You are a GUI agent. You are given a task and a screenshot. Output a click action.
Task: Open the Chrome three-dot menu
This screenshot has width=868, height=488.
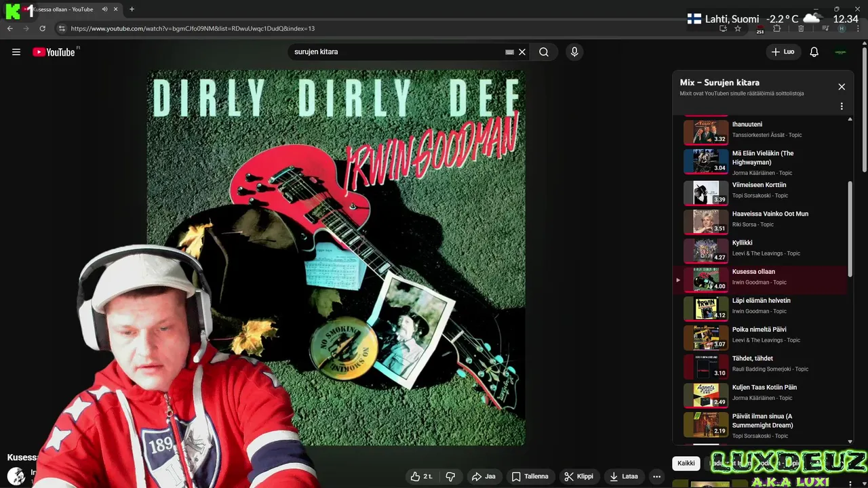(x=859, y=28)
